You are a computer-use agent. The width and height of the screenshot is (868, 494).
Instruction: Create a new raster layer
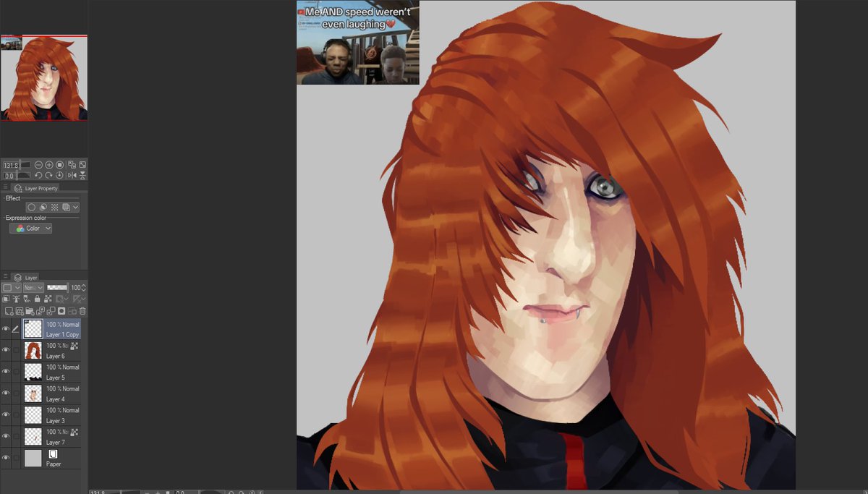9,311
